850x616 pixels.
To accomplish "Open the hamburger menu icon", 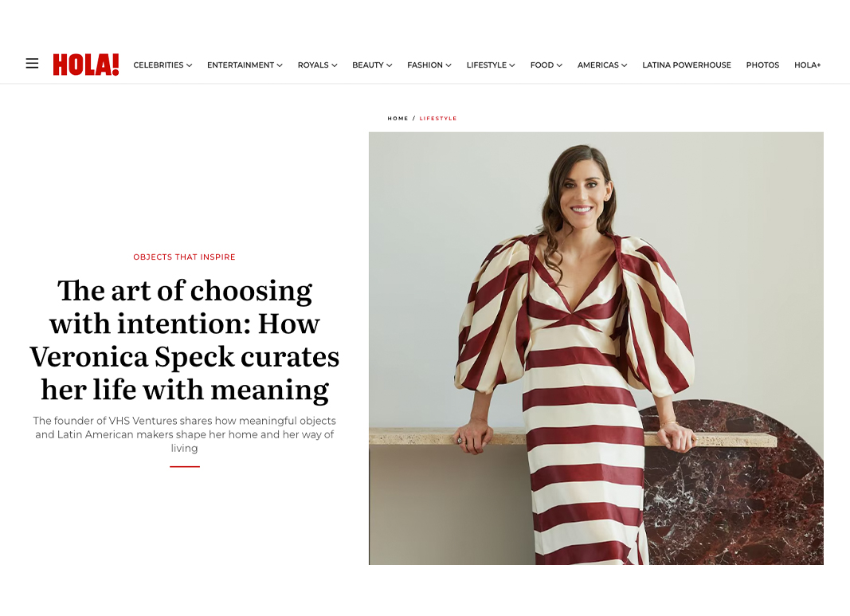I will point(32,64).
